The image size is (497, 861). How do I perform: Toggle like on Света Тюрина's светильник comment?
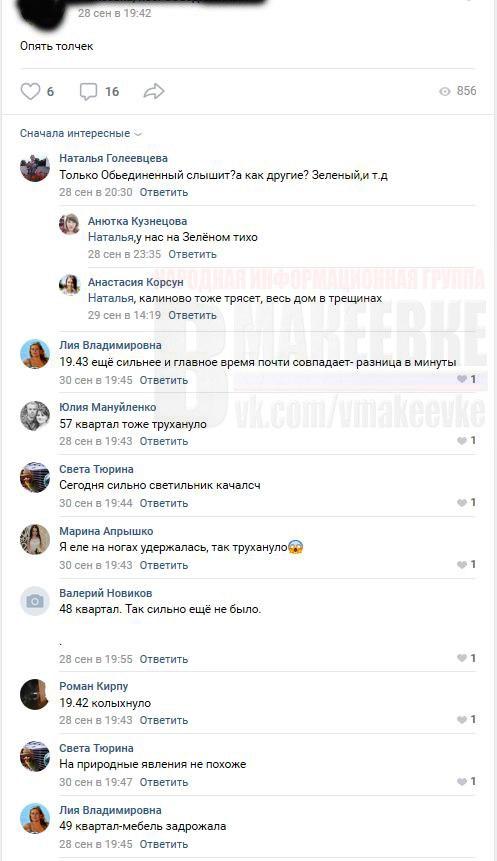[x=462, y=502]
